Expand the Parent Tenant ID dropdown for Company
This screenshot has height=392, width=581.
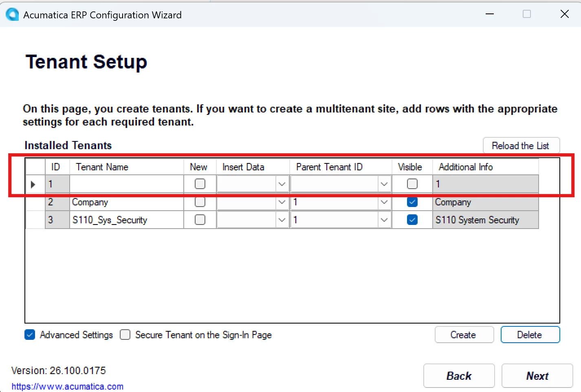click(x=384, y=202)
